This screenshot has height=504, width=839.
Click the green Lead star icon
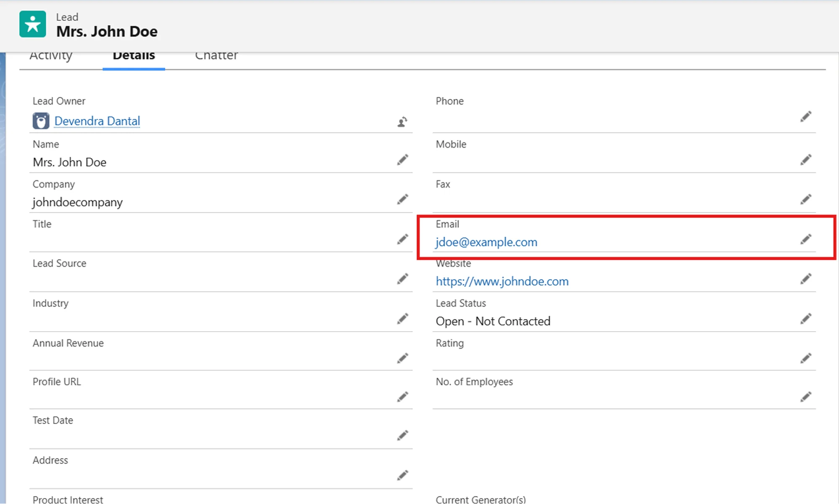point(33,24)
